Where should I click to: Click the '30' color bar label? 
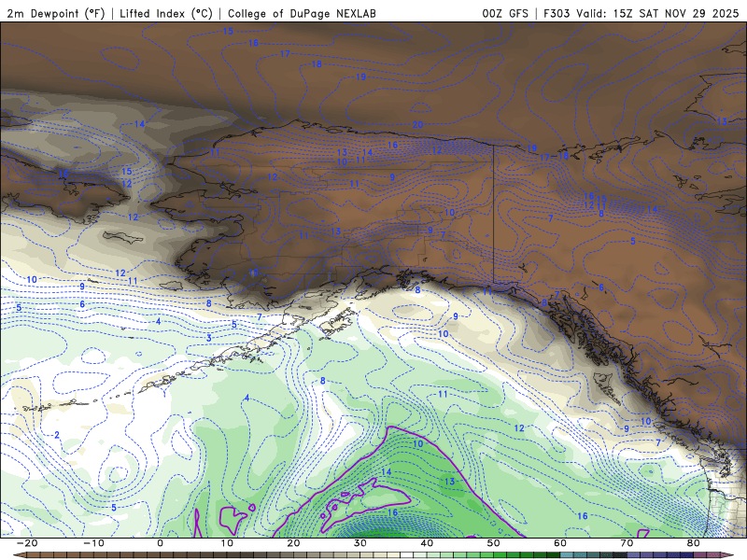coord(360,543)
